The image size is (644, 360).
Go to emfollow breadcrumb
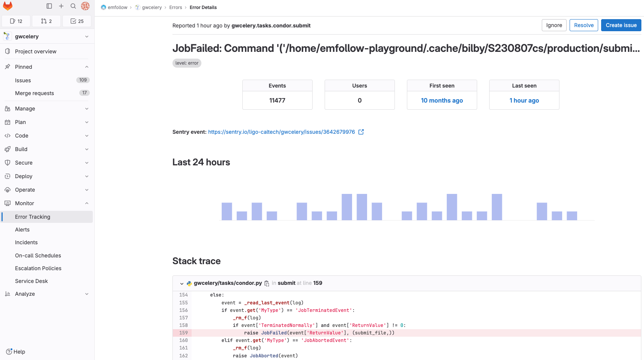(114, 8)
